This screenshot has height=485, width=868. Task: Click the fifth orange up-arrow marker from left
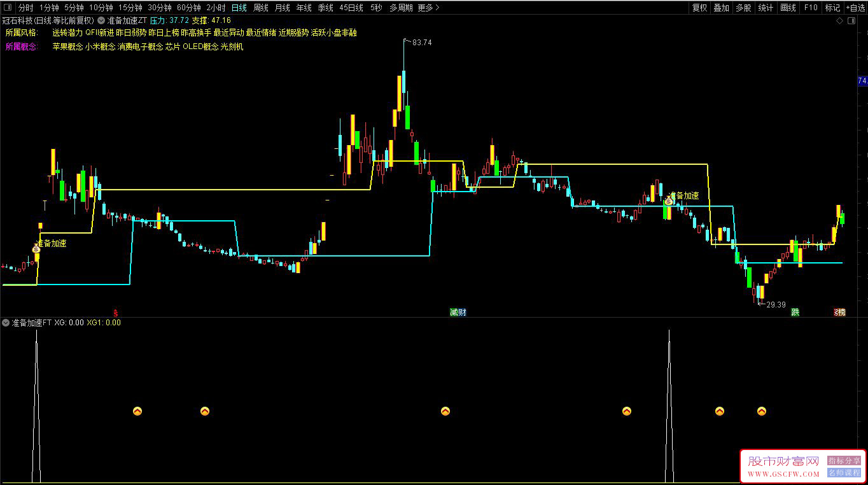click(x=720, y=411)
